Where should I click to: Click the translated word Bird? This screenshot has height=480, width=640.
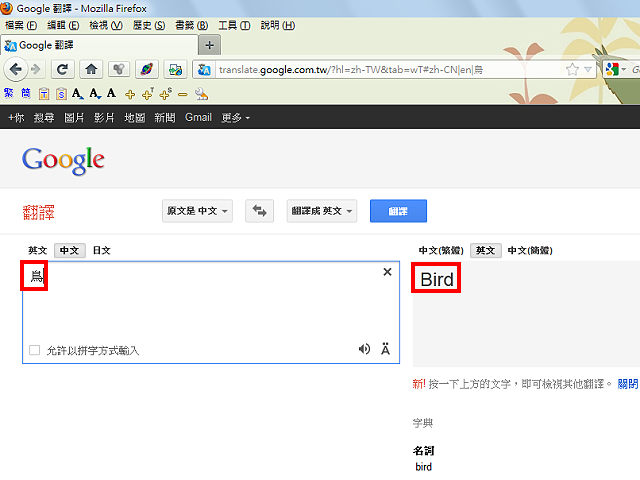pyautogui.click(x=437, y=280)
